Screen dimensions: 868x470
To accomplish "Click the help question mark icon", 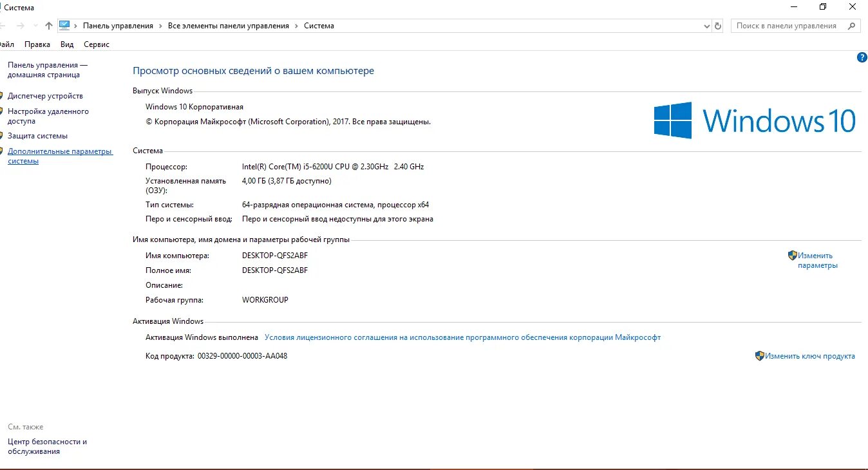I will [x=862, y=57].
